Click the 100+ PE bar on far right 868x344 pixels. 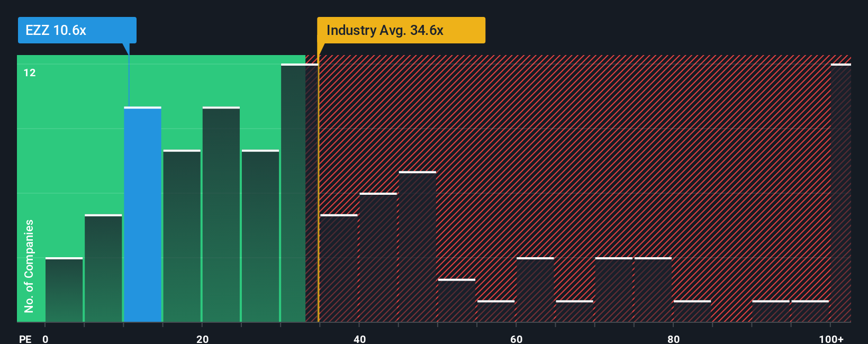[x=841, y=193]
